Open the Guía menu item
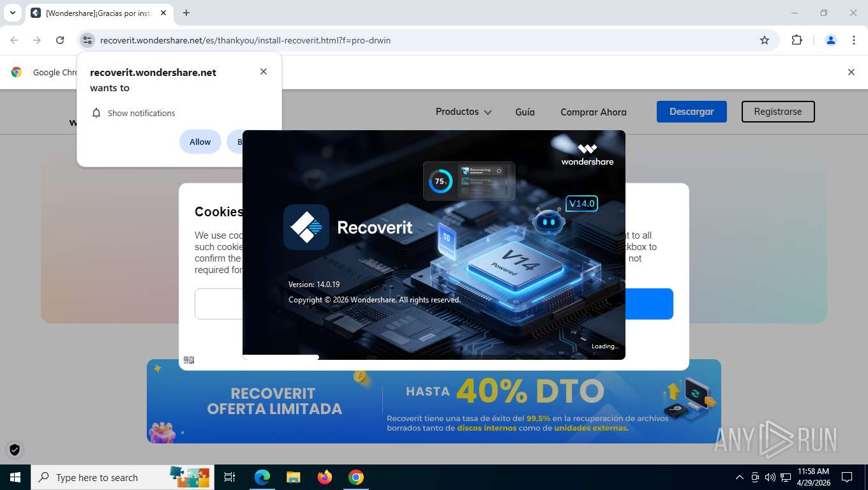 [525, 112]
